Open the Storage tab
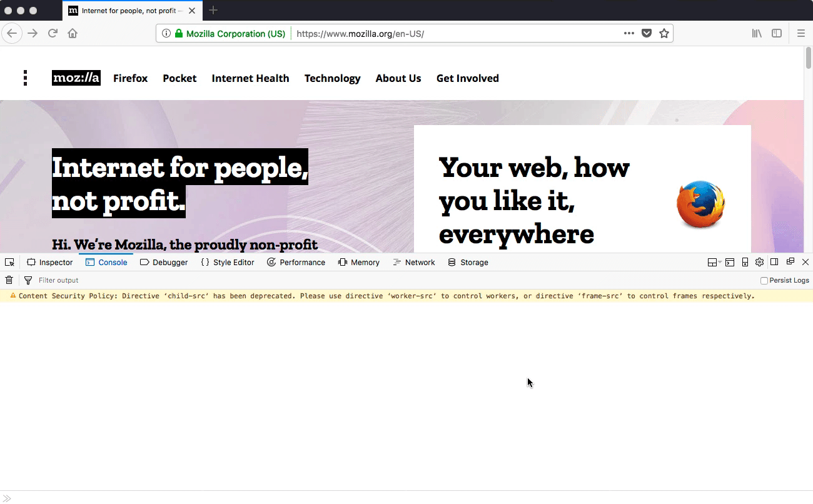 point(468,262)
